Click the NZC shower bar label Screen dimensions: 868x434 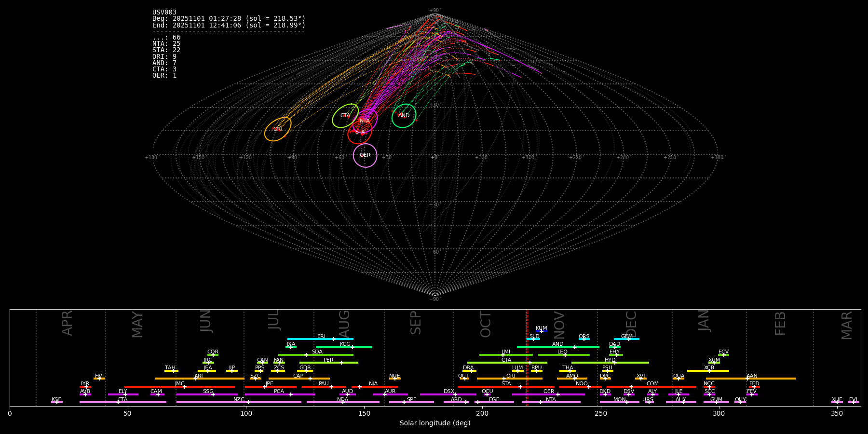click(x=239, y=399)
